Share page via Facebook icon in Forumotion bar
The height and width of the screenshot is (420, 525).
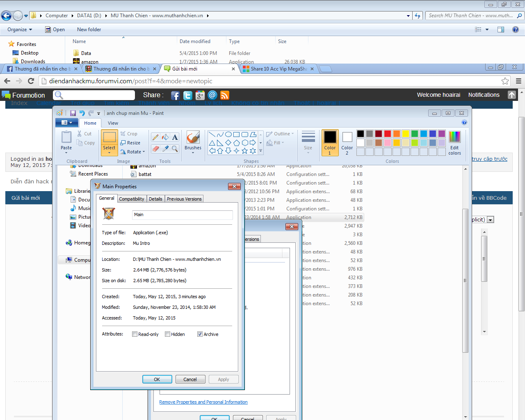click(x=175, y=96)
